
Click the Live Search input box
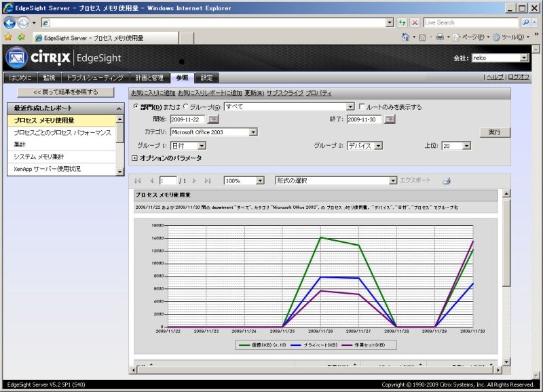tap(471, 22)
